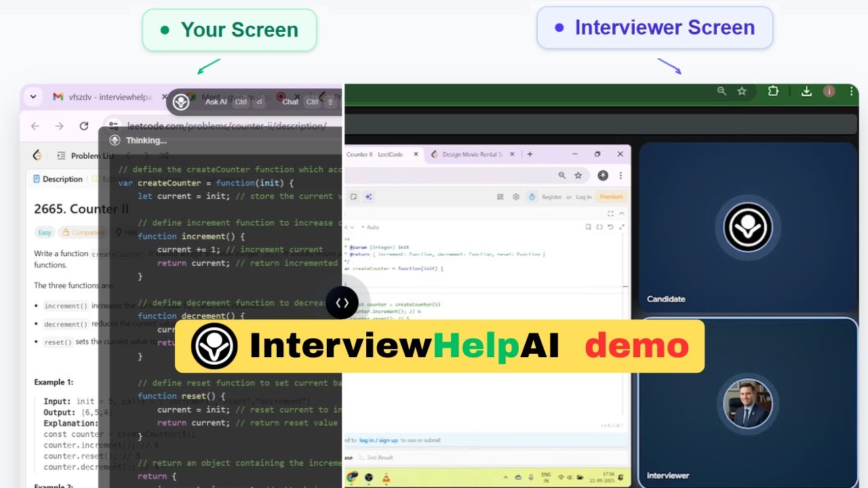Click the '2665. Counter II' title
This screenshot has width=868, height=488.
pos(81,209)
